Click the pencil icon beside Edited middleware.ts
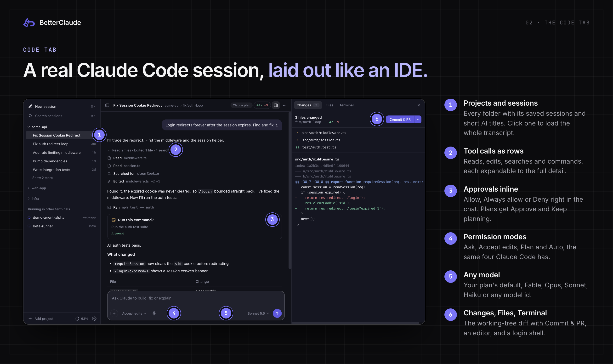 [x=109, y=182]
